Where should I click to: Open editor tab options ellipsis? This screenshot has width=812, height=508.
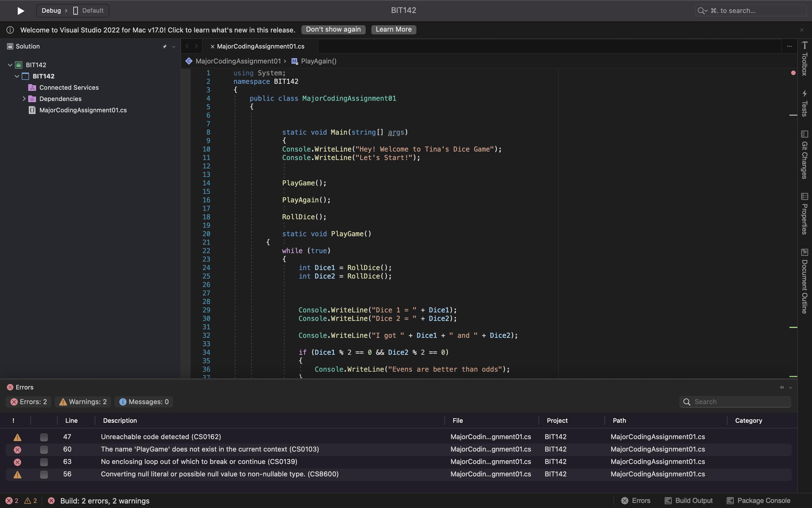tap(789, 46)
